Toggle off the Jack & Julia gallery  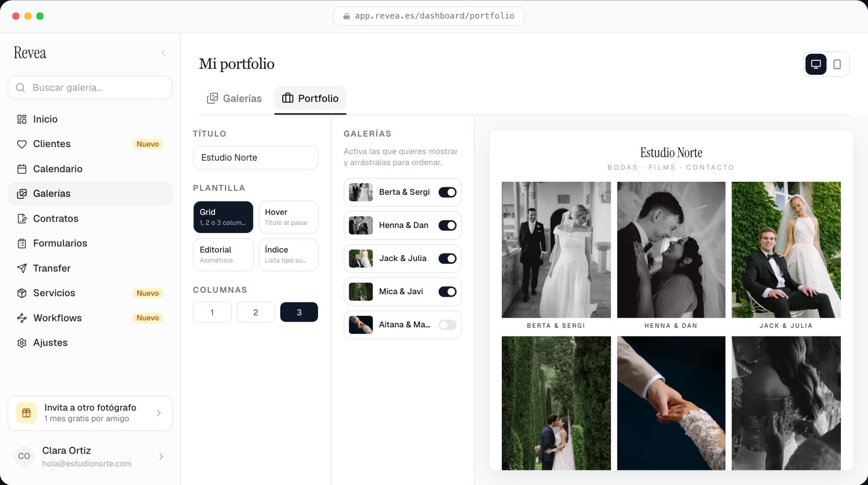coord(447,259)
